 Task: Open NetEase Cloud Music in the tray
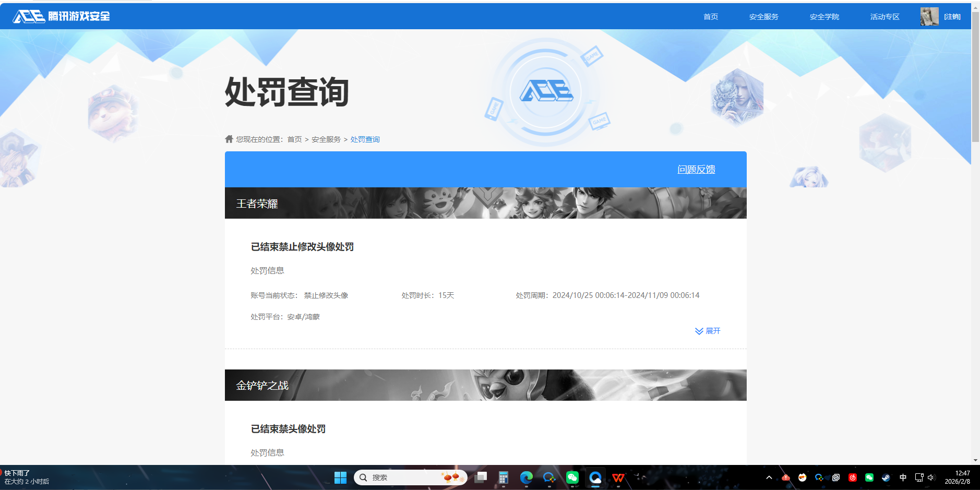click(852, 478)
